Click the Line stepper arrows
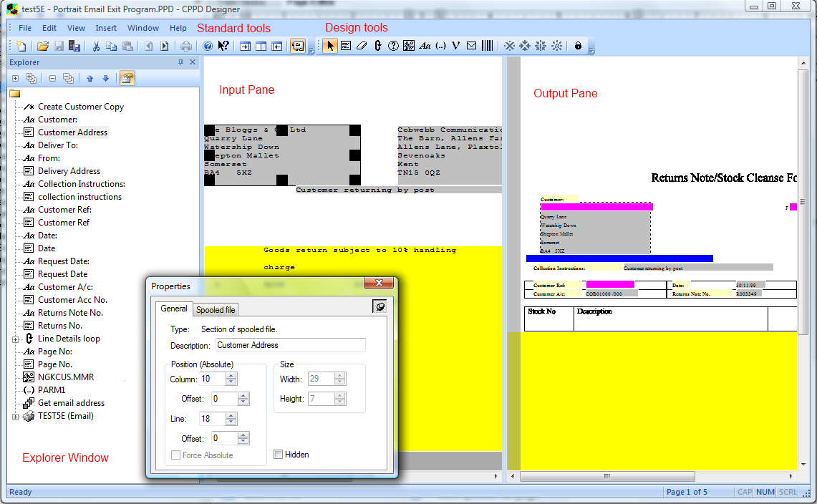Image resolution: width=817 pixels, height=504 pixels. [x=231, y=419]
